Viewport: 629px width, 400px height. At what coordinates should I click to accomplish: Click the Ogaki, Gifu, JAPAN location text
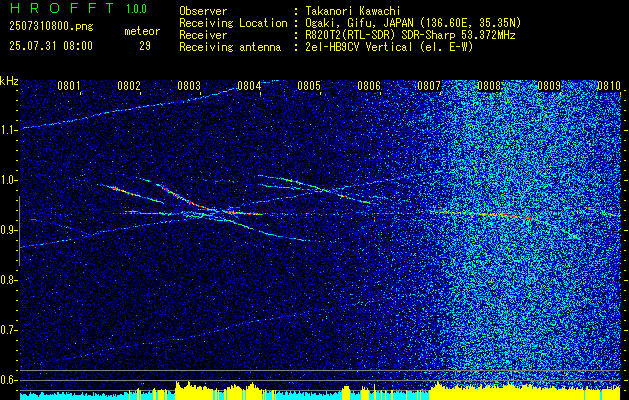[x=414, y=23]
